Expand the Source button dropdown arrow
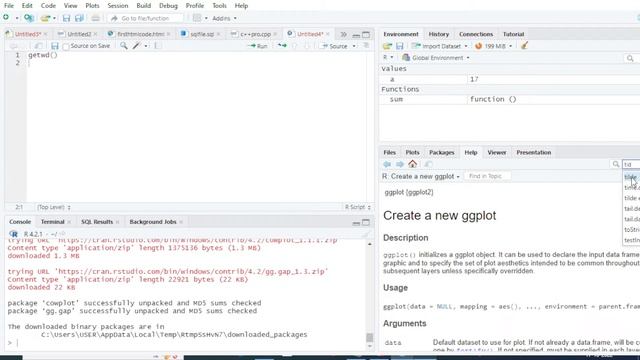 (x=354, y=46)
